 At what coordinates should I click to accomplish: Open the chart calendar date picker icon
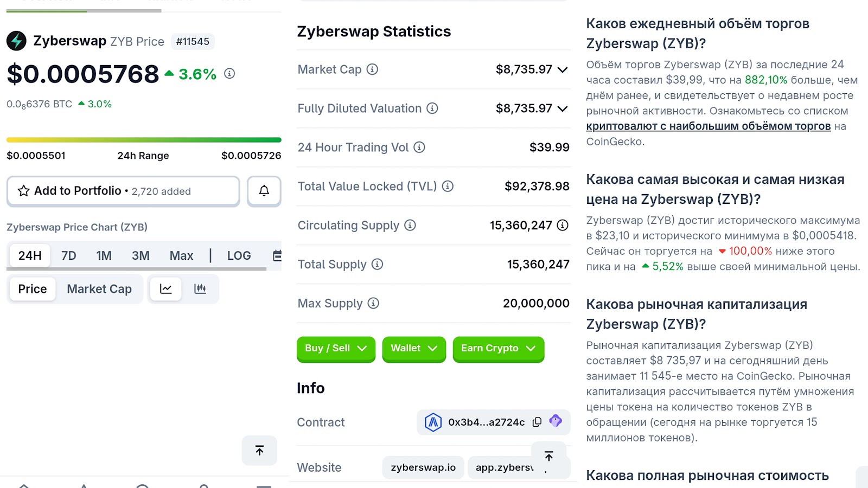click(277, 255)
